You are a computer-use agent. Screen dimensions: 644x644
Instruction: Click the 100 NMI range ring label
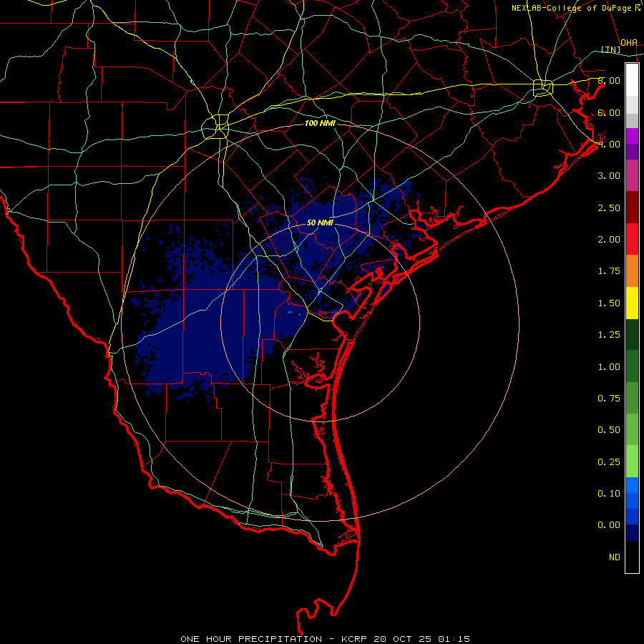coord(320,123)
